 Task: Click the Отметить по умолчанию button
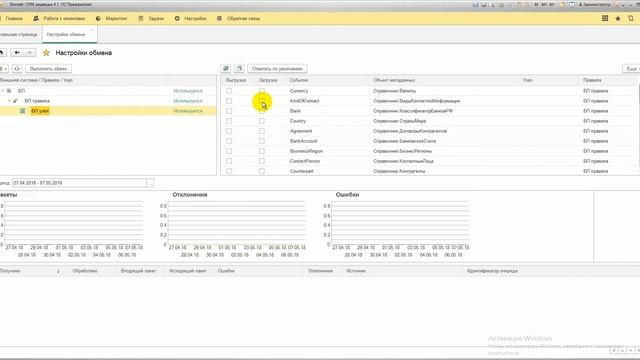(x=277, y=69)
